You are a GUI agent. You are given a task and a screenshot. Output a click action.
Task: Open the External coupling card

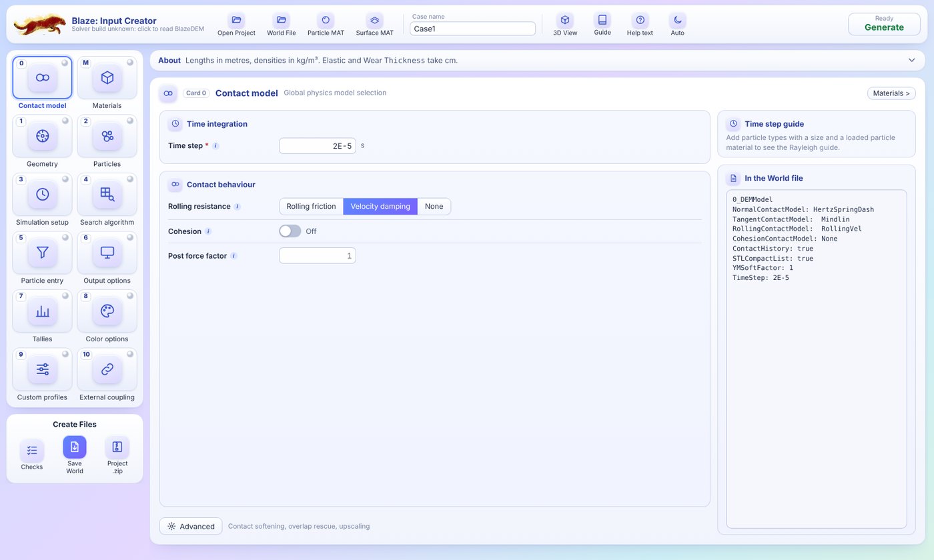coord(107,369)
